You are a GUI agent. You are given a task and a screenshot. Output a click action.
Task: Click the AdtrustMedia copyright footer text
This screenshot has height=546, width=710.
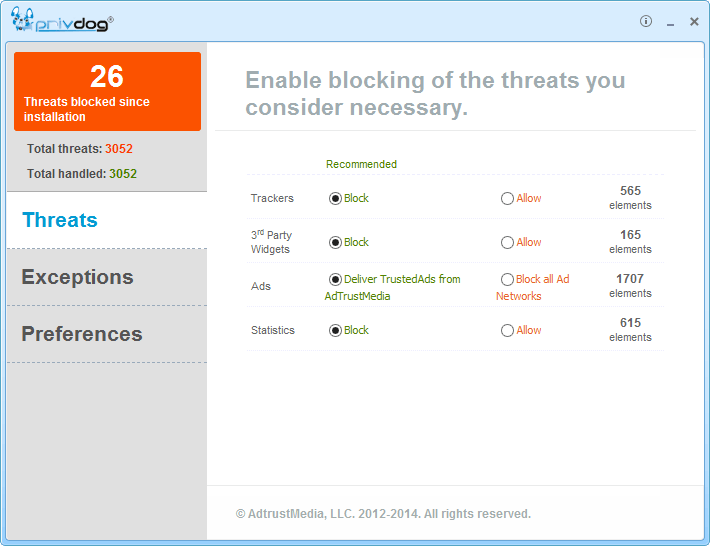(x=383, y=514)
